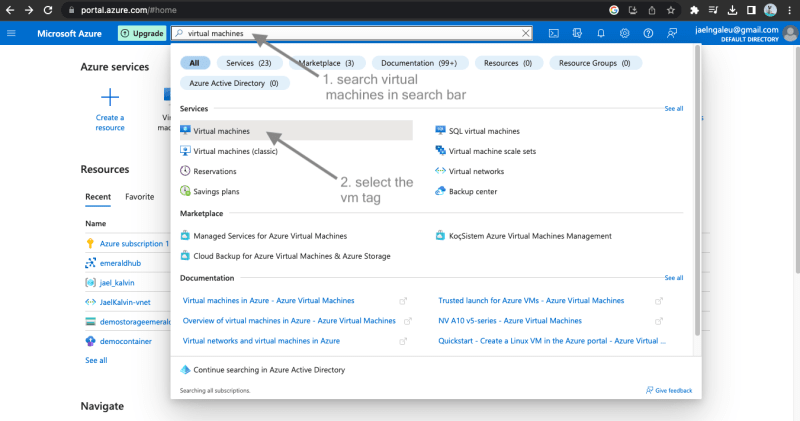This screenshot has width=800, height=421.
Task: Click the Savings plans icon
Action: pos(185,191)
